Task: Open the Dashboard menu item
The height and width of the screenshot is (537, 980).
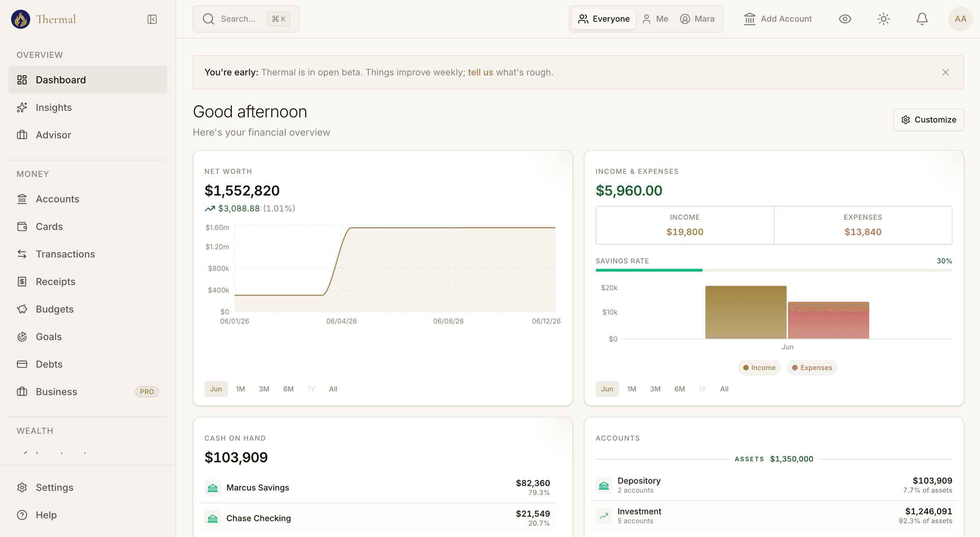Action: (x=87, y=80)
